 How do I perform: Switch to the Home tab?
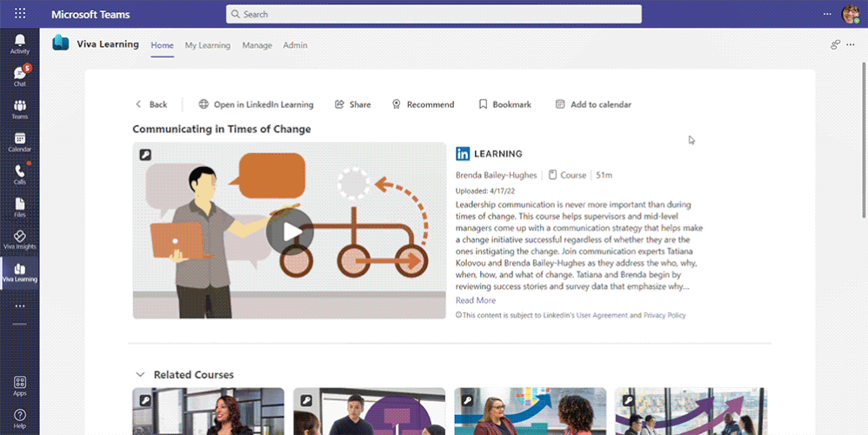pos(162,45)
